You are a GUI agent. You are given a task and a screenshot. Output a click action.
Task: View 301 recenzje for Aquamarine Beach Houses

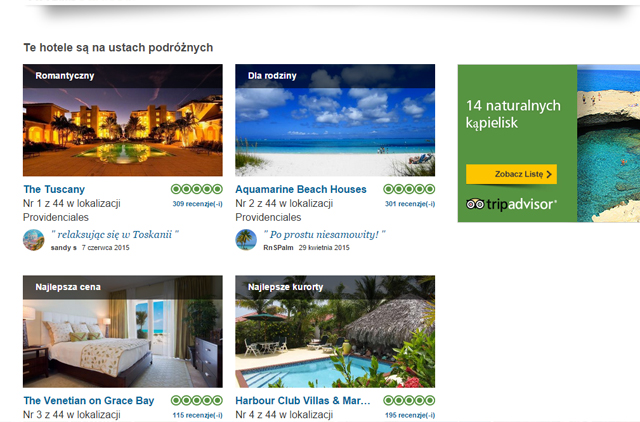click(x=410, y=204)
